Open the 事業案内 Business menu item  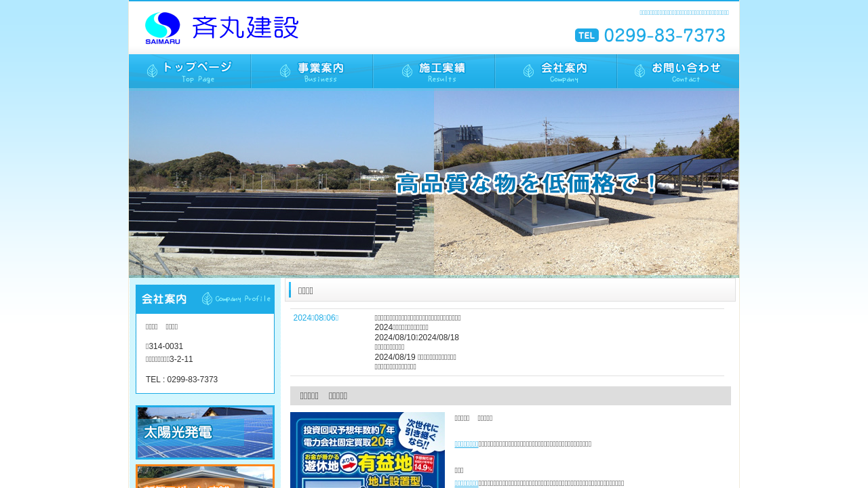pyautogui.click(x=312, y=71)
